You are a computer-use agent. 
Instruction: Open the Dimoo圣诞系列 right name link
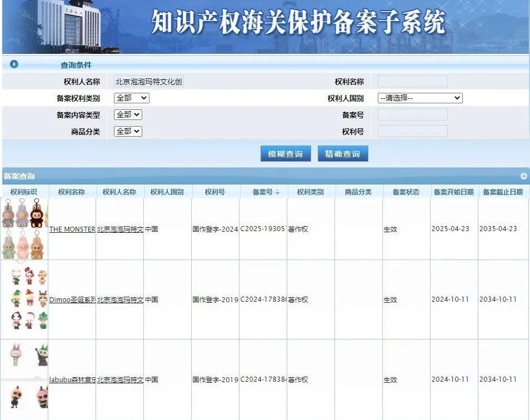72,299
